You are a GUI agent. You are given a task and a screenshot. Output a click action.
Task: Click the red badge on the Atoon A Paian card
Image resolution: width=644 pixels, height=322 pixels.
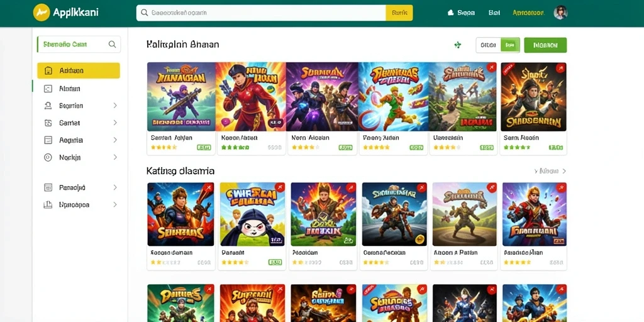(x=492, y=188)
